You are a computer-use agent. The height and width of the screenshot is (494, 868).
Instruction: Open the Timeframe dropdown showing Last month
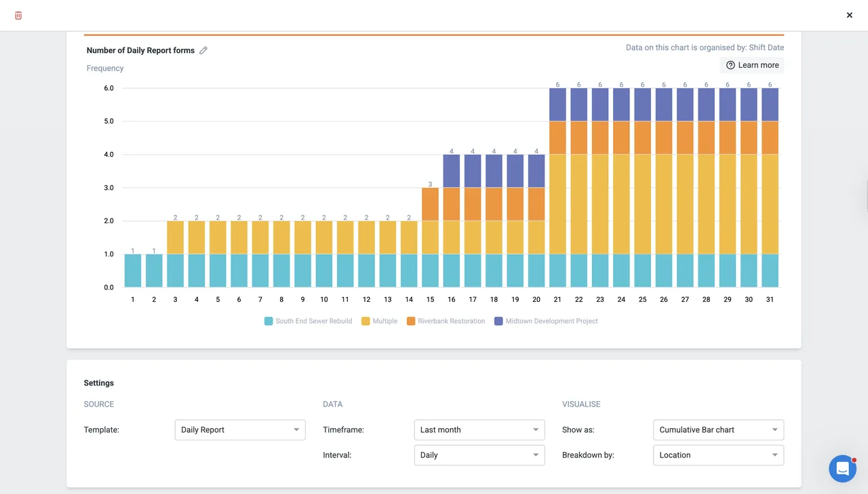tap(479, 430)
